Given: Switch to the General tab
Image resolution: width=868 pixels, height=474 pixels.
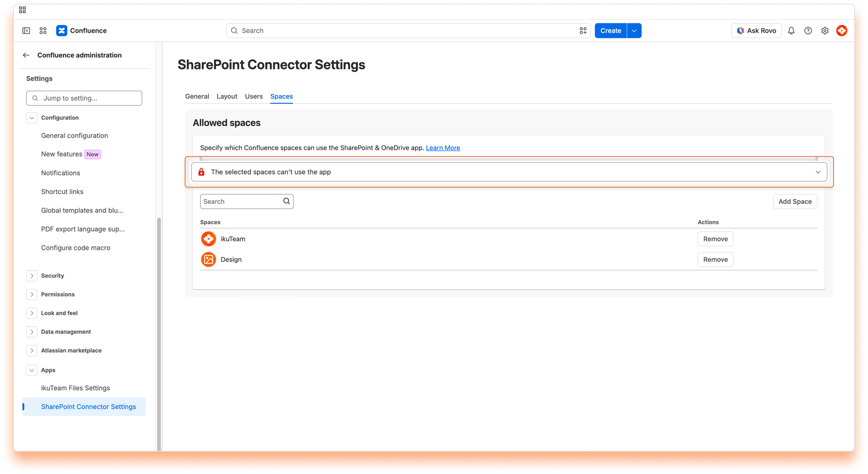Looking at the screenshot, I should pos(197,96).
